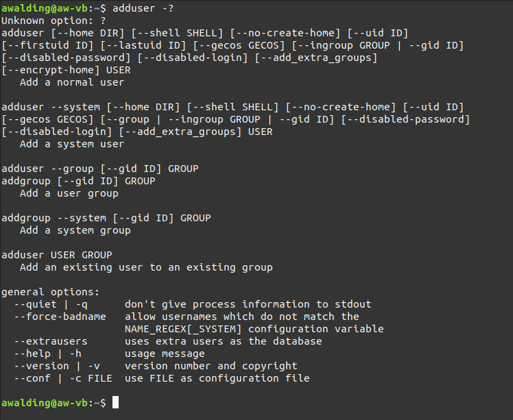513x420 pixels.
Task: Click the 'general options:' heading
Action: point(51,292)
